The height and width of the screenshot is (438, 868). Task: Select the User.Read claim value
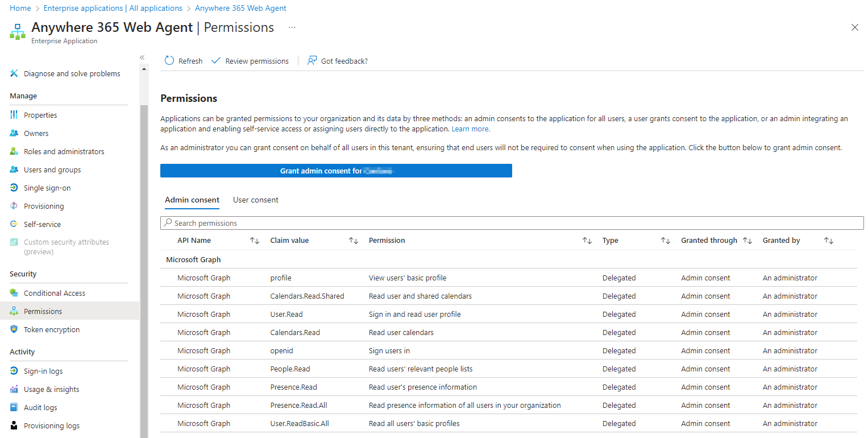pyautogui.click(x=286, y=314)
